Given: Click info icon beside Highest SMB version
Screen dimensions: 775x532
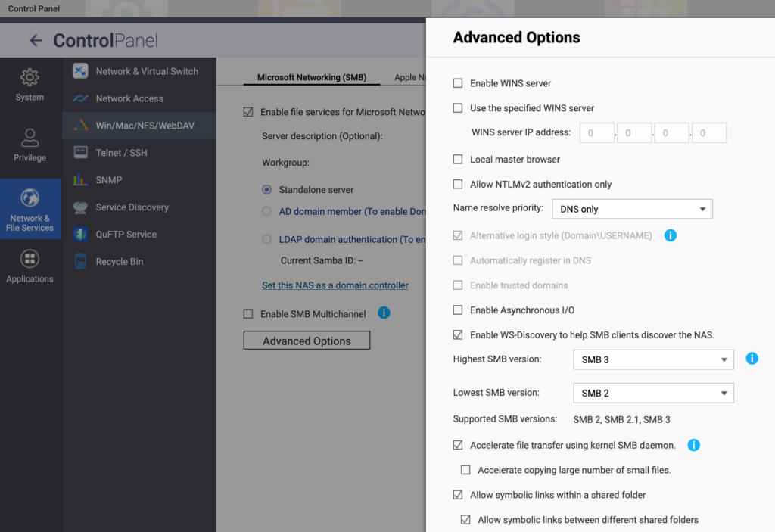Looking at the screenshot, I should click(x=752, y=359).
